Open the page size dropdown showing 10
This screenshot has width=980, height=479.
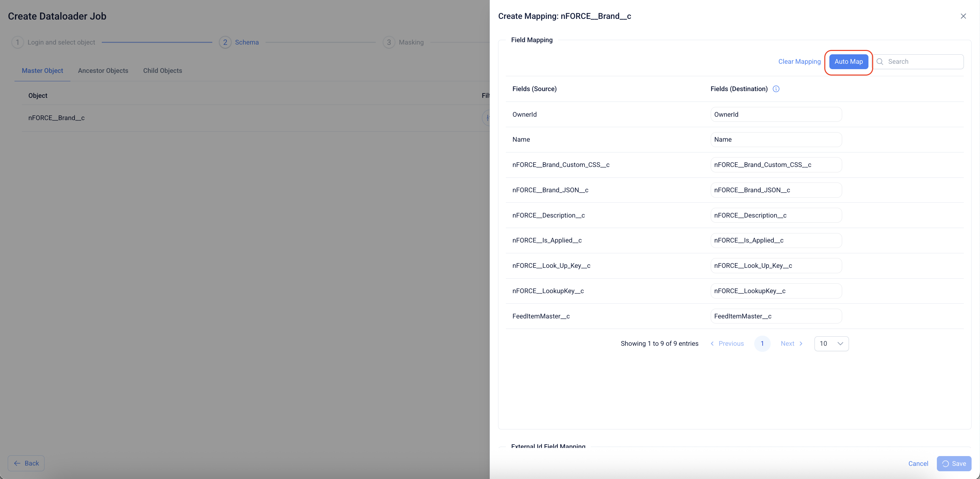(831, 343)
